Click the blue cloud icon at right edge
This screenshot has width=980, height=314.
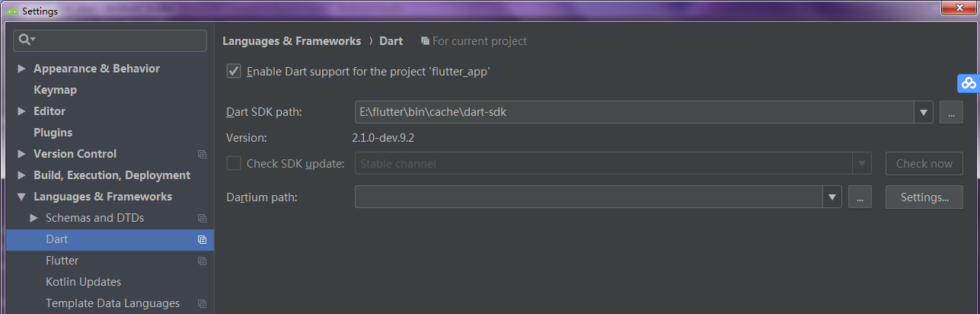[969, 83]
